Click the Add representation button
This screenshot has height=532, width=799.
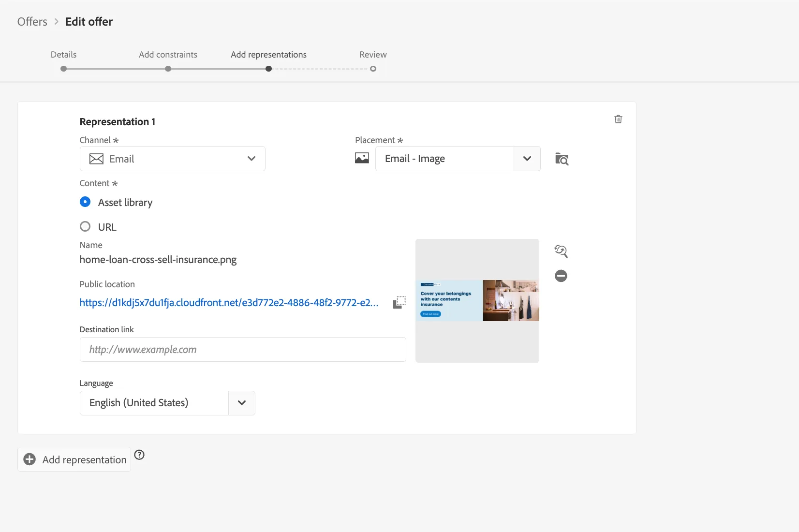[x=74, y=459]
